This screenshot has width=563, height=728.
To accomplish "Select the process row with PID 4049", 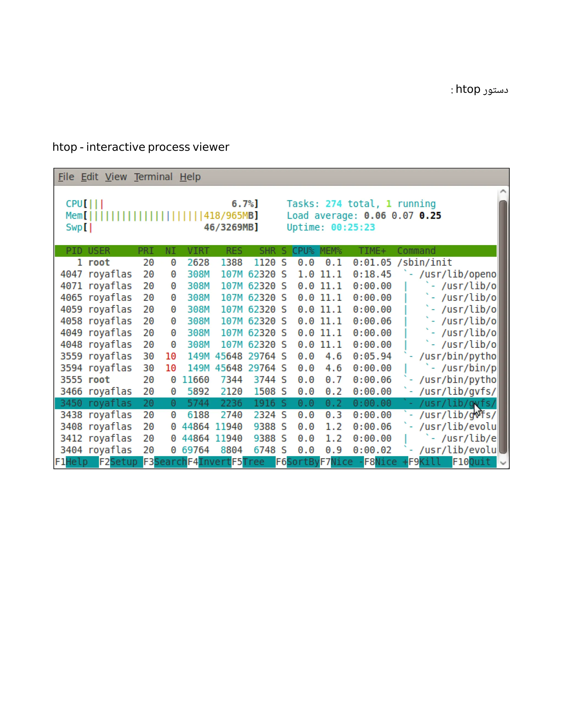I will coord(275,333).
